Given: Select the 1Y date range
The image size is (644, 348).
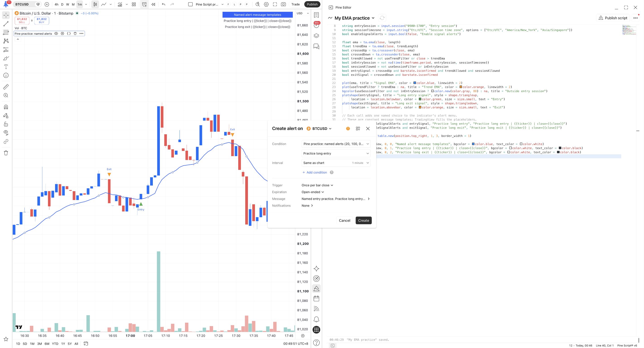Looking at the screenshot, I should (x=63, y=344).
